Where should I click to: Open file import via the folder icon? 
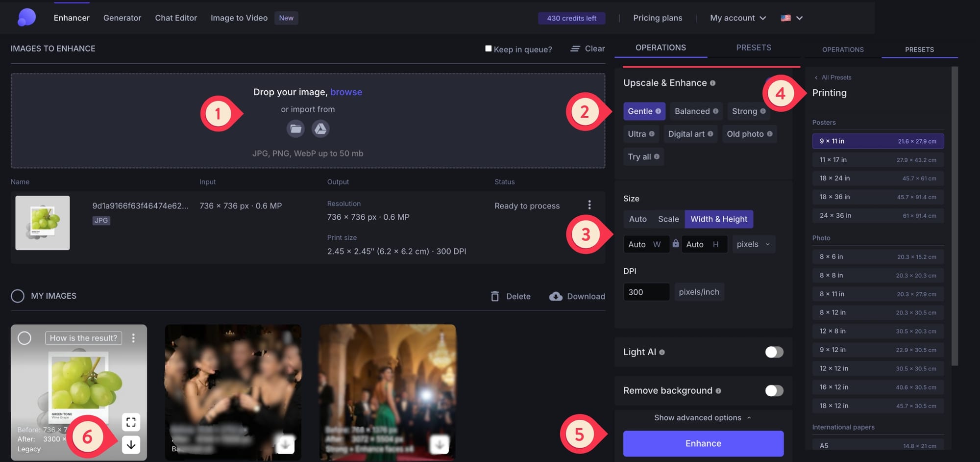[x=295, y=128]
